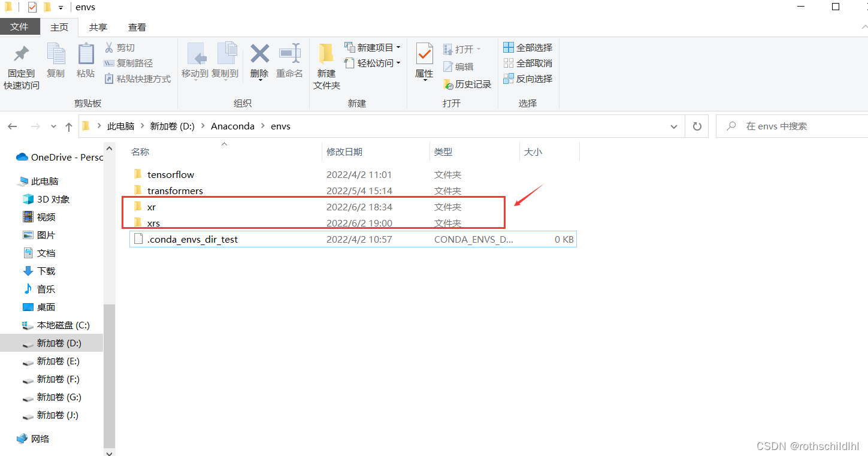This screenshot has width=868, height=456.
Task: Click the Delete ribbon button
Action: tap(259, 61)
